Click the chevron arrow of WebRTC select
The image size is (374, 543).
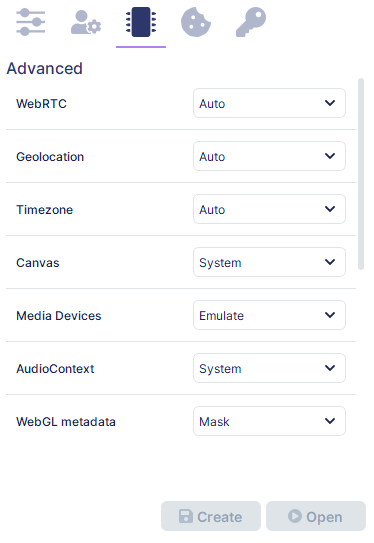[x=330, y=103]
